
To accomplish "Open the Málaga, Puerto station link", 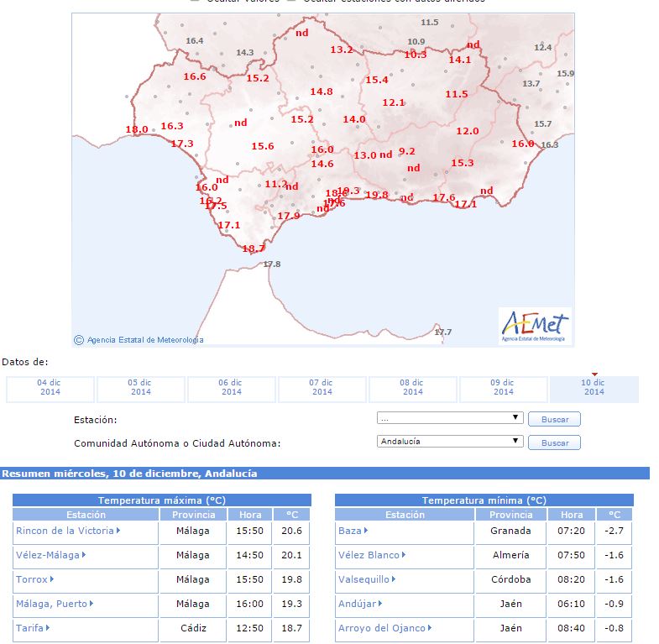I will coord(52,604).
